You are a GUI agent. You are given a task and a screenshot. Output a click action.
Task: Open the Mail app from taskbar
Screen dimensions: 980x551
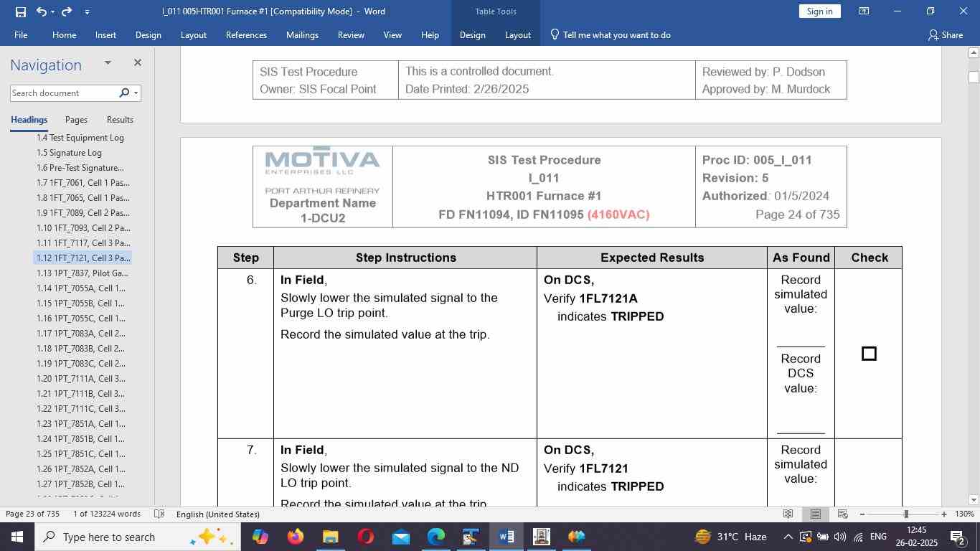(x=400, y=537)
